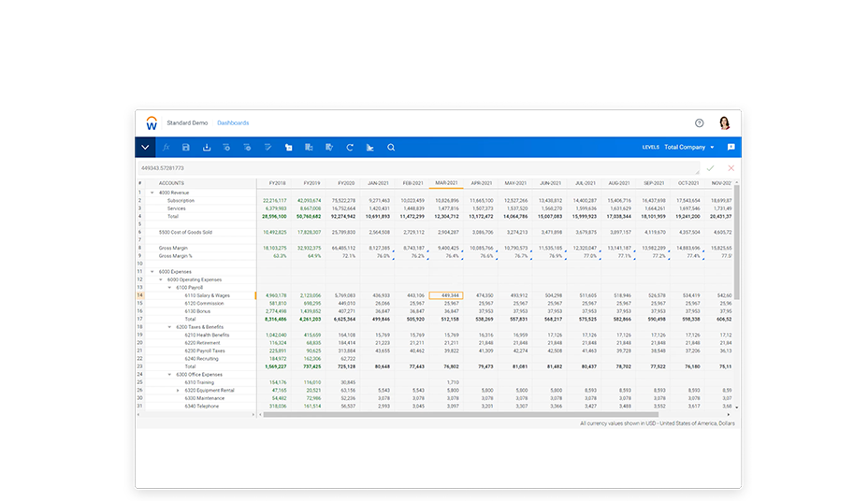Open the comments icon at toolbar right
Screen dimensions: 868x501
(x=731, y=148)
